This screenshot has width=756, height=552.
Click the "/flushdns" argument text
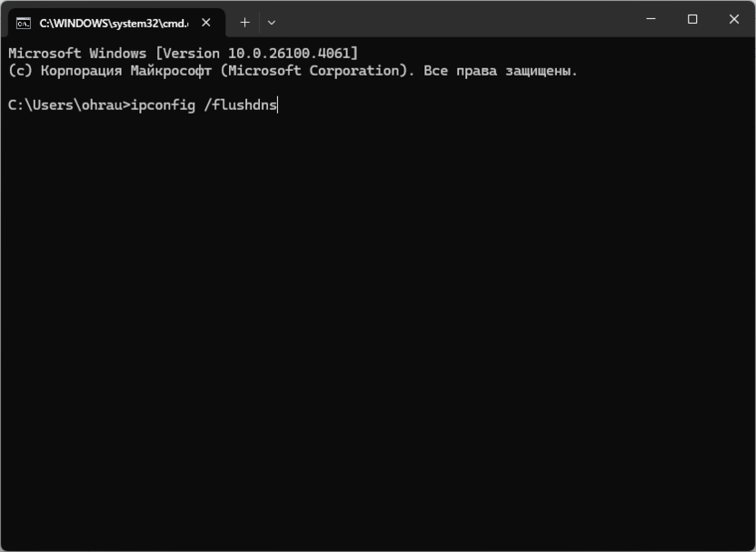pos(239,105)
